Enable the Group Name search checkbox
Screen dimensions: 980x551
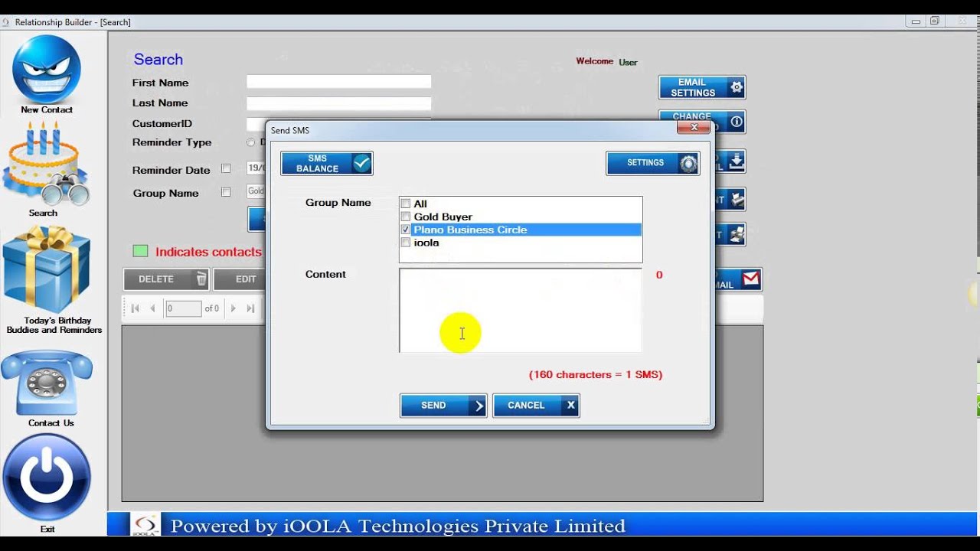(x=226, y=192)
